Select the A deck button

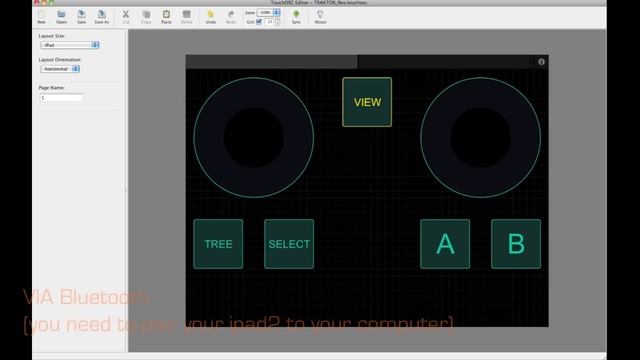tap(445, 244)
